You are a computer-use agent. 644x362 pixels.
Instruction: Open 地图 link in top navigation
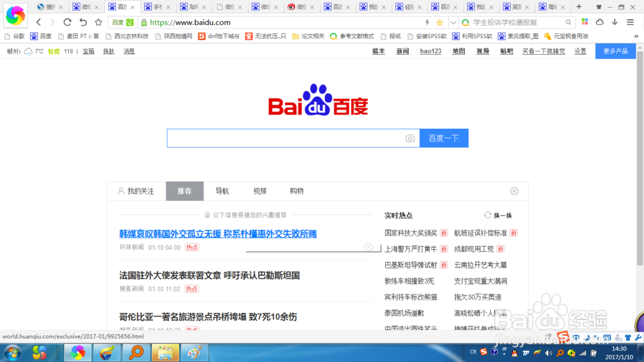click(x=459, y=52)
